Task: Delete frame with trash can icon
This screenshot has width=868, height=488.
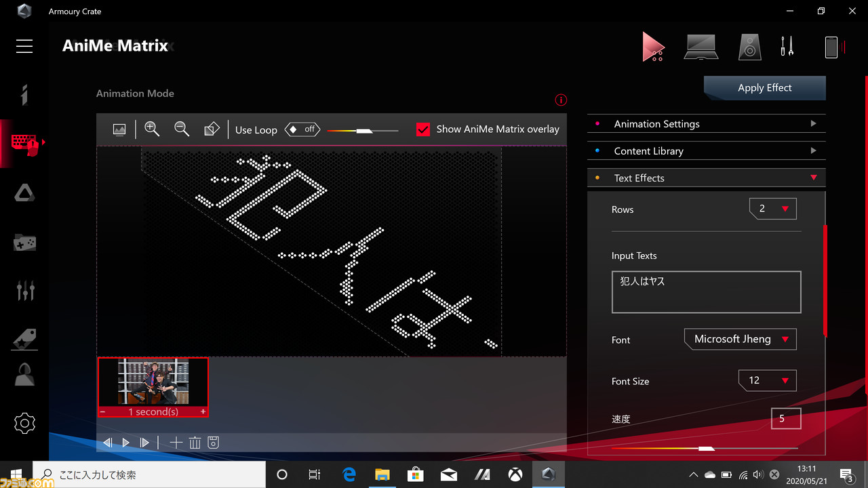Action: [x=195, y=443]
